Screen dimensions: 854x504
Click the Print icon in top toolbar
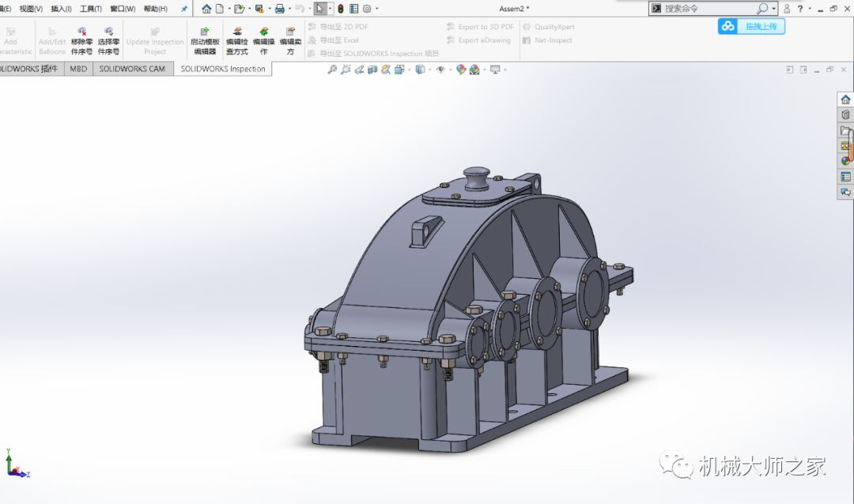[279, 9]
